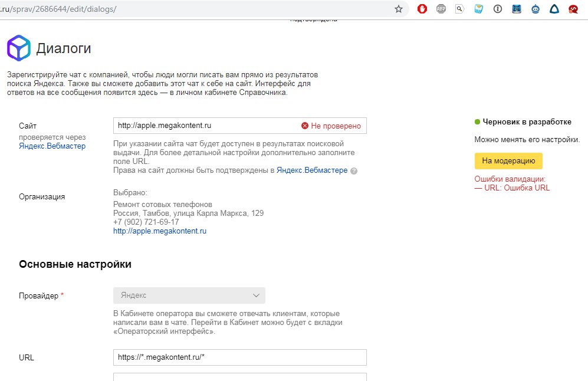The width and height of the screenshot is (588, 381).
Task: Open the red Opera-style ad blocker extension
Action: (422, 9)
